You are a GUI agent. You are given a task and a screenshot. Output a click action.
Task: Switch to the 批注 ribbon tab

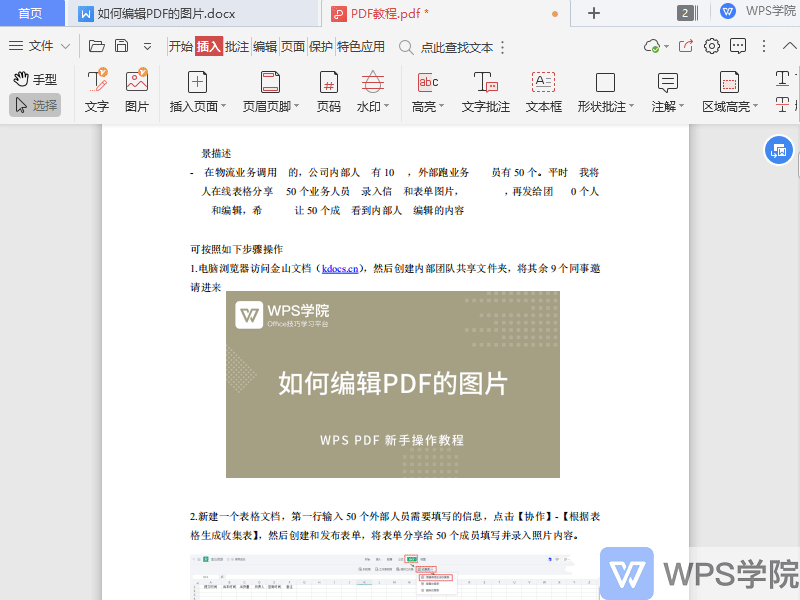pyautogui.click(x=235, y=46)
